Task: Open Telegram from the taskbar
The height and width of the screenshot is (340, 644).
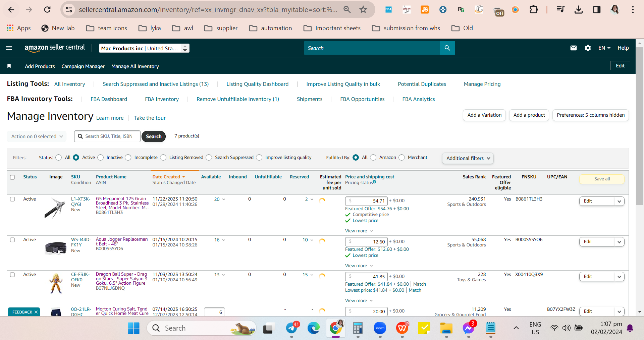Action: click(x=291, y=328)
